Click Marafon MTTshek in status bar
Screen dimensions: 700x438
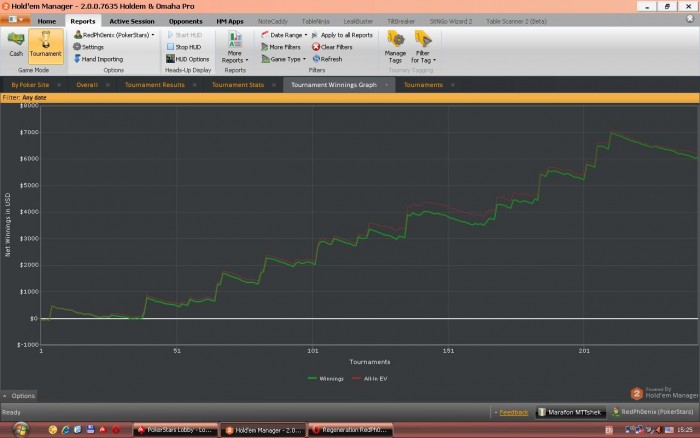point(570,412)
